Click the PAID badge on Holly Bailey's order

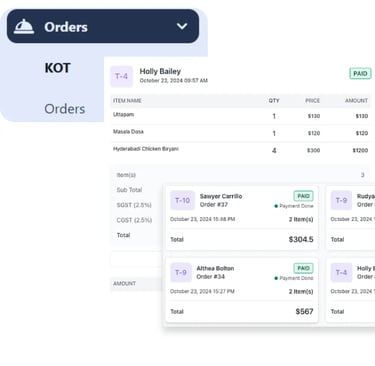[x=360, y=73]
